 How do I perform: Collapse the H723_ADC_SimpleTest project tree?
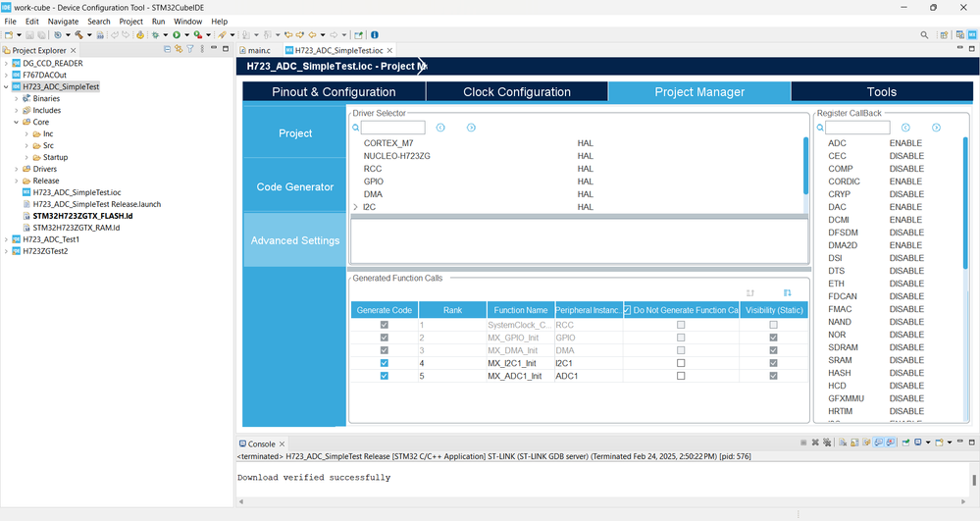(x=6, y=87)
